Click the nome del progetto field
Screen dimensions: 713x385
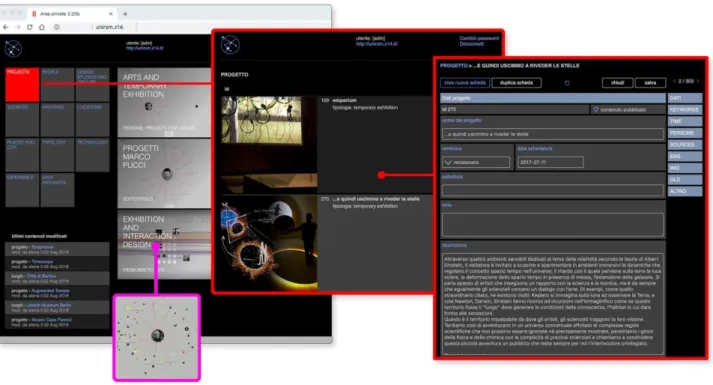[552, 134]
